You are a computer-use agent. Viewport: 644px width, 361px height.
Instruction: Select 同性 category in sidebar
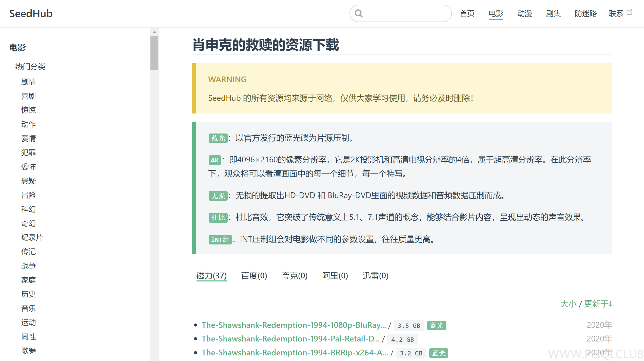pos(29,337)
